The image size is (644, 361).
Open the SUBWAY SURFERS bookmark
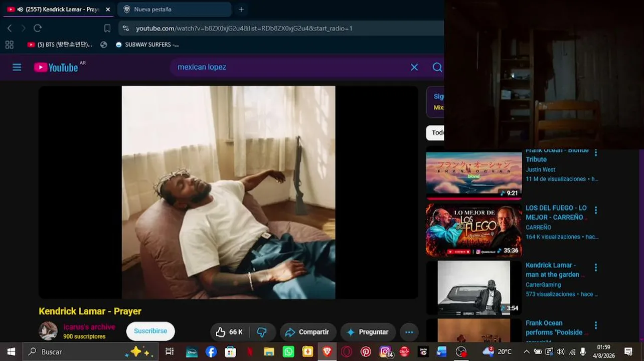(147, 45)
